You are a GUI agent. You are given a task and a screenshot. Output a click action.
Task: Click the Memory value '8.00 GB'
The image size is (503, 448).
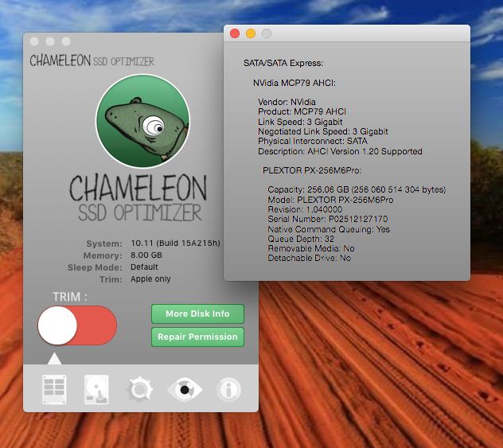(146, 255)
